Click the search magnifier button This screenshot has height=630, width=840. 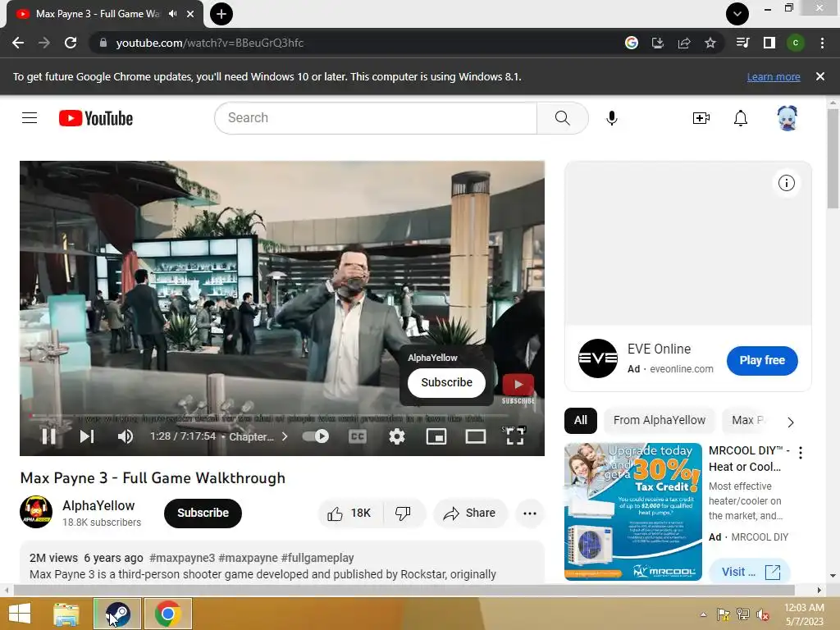tap(562, 118)
